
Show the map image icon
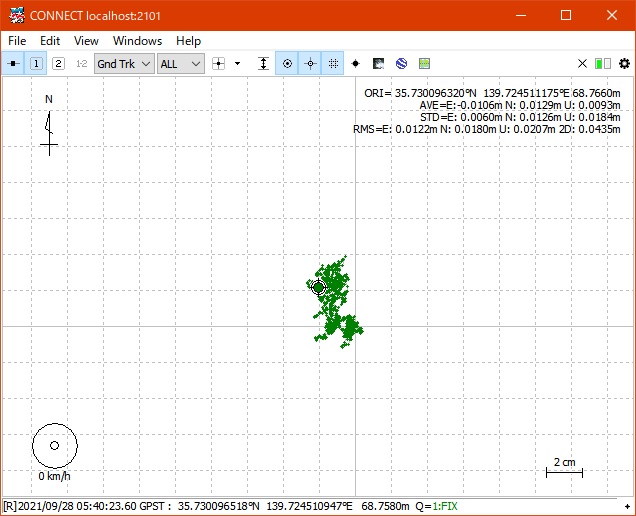pyautogui.click(x=379, y=63)
